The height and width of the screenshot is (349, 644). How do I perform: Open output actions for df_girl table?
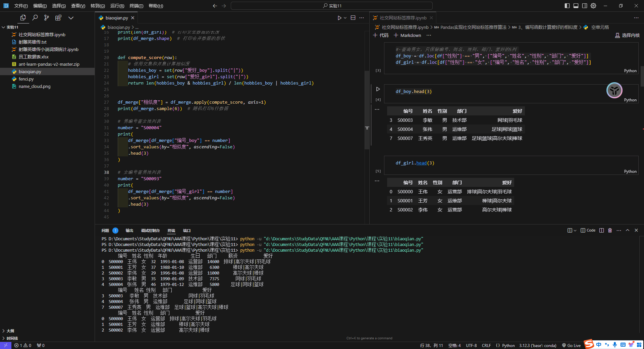coord(377,181)
